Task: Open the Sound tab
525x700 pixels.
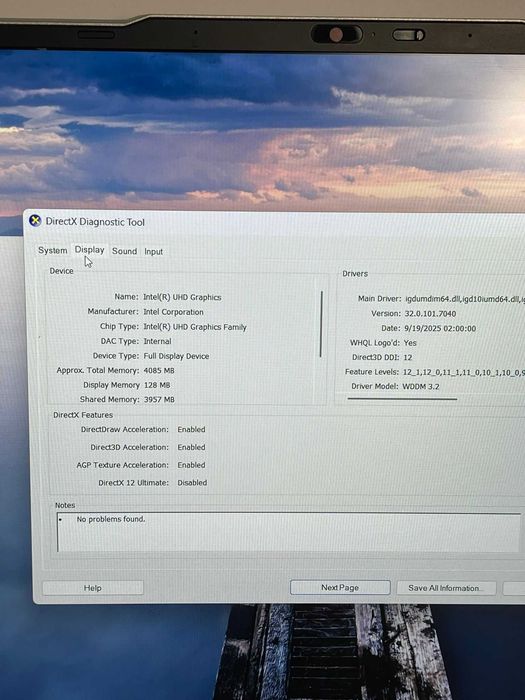Action: pyautogui.click(x=124, y=251)
